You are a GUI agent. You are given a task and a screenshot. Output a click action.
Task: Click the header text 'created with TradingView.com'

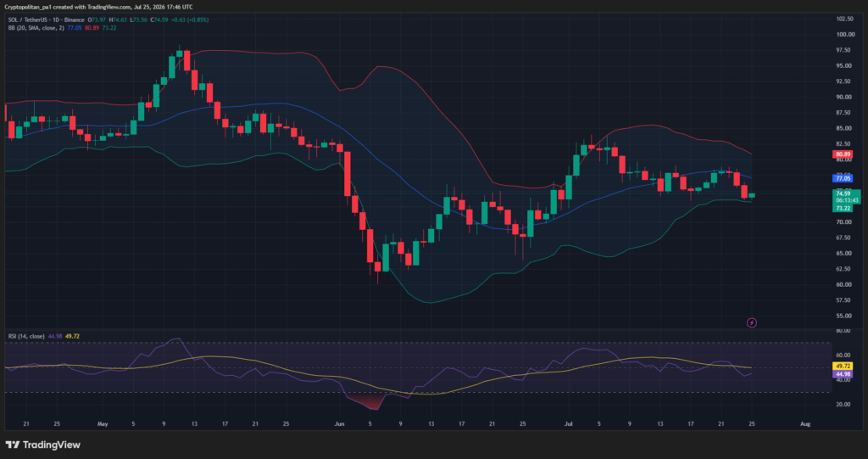[x=93, y=7]
